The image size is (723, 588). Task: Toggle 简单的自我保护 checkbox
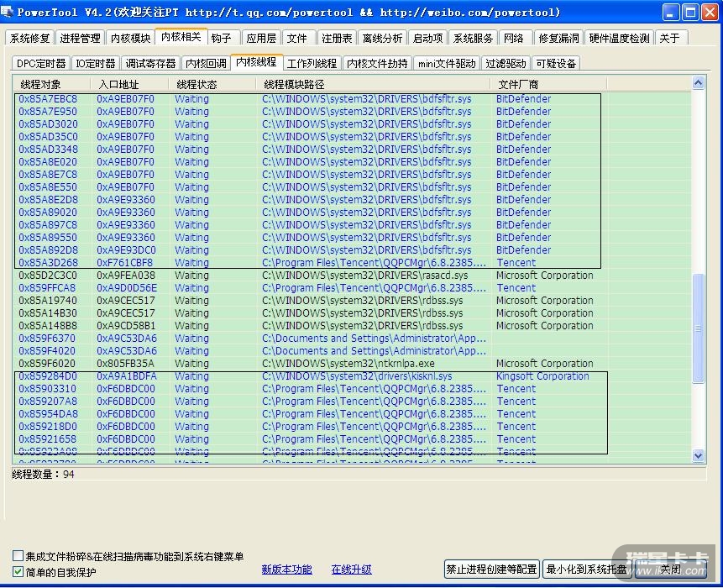[x=18, y=572]
